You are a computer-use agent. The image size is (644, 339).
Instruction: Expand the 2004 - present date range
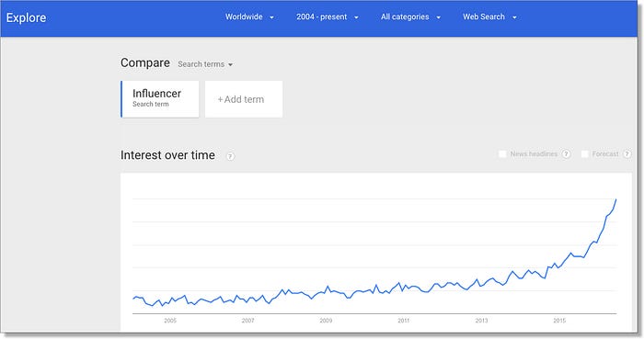point(328,17)
